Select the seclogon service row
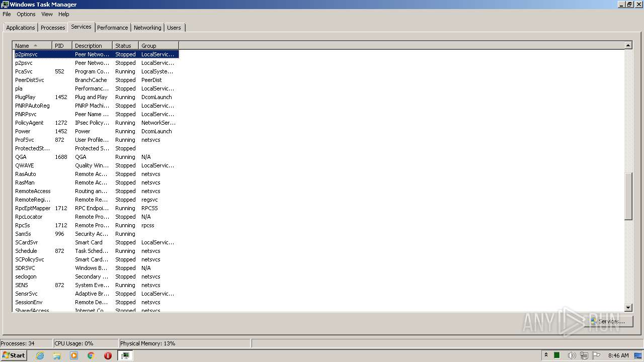 [x=96, y=277]
